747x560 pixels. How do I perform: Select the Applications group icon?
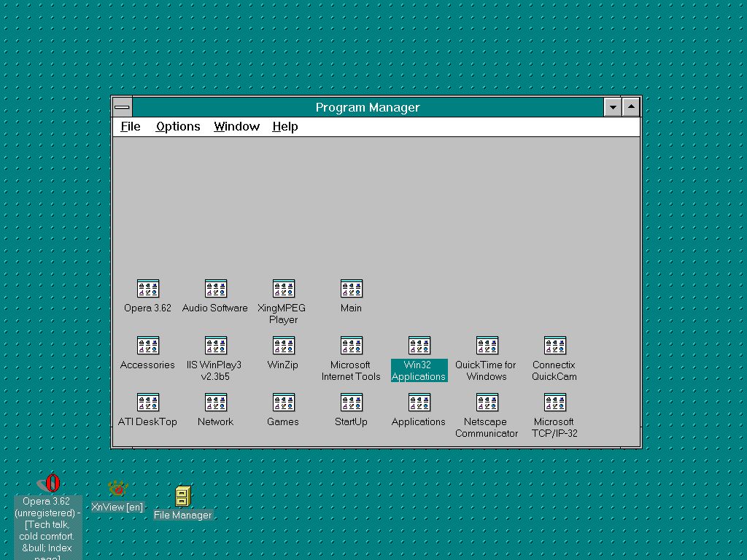point(419,402)
